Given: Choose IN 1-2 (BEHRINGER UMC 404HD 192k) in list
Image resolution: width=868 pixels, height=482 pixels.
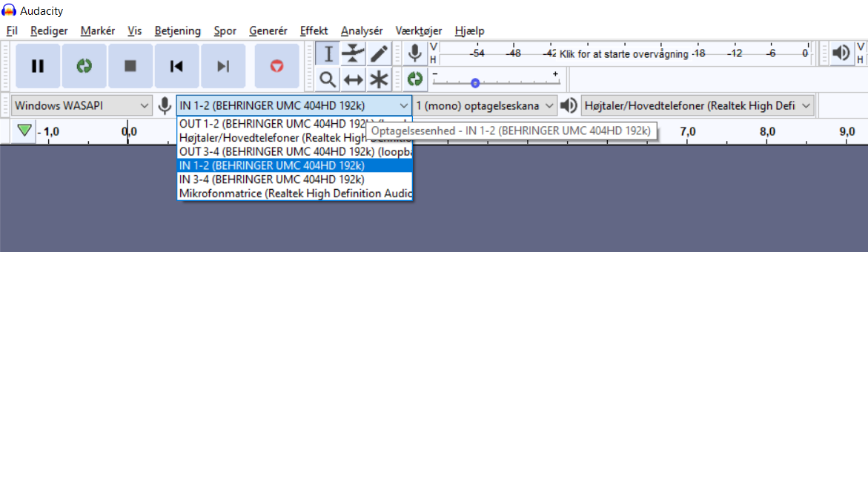Looking at the screenshot, I should (294, 165).
